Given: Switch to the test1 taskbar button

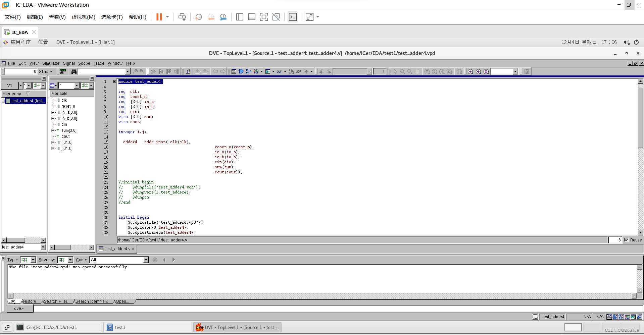Looking at the screenshot, I should (148, 327).
